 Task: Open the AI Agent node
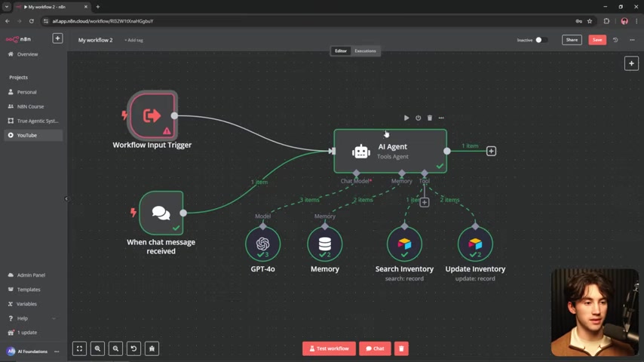pos(390,151)
